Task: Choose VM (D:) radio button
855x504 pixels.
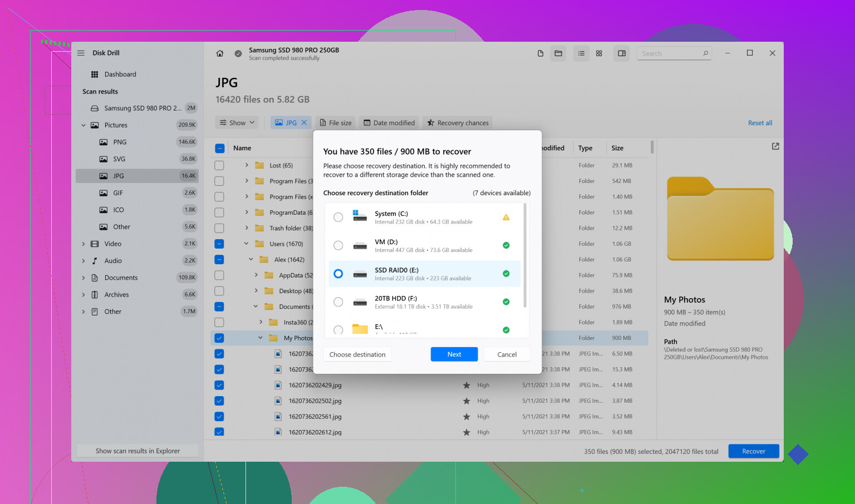Action: coord(338,245)
